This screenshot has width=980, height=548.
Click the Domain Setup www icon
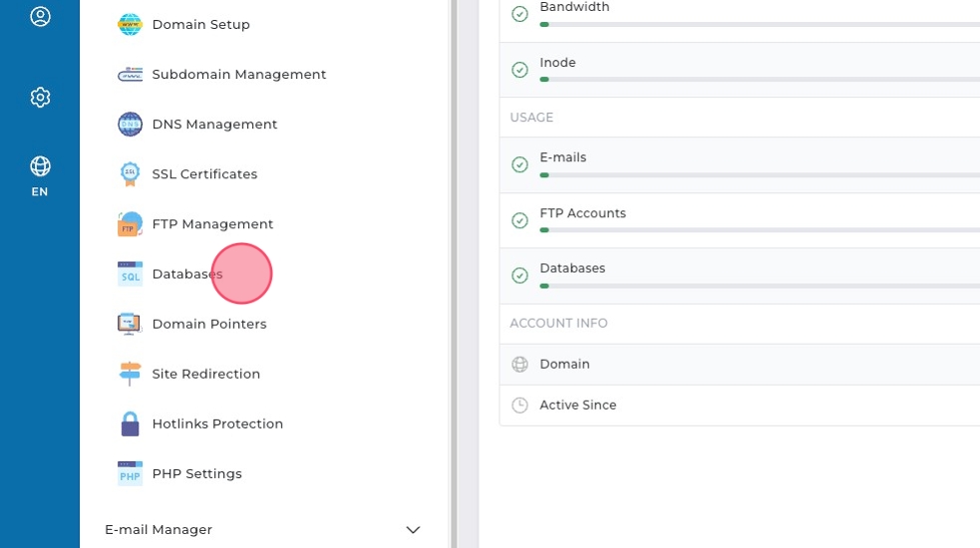130,25
